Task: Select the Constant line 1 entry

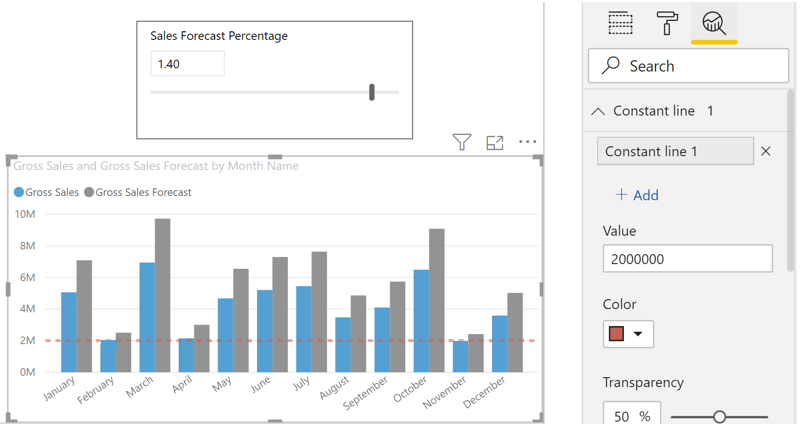Action: pyautogui.click(x=675, y=151)
